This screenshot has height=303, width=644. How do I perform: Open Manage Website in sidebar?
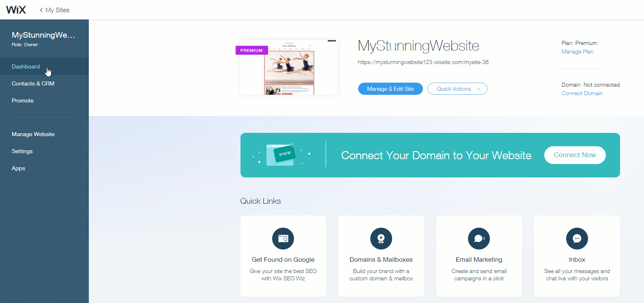coord(33,134)
